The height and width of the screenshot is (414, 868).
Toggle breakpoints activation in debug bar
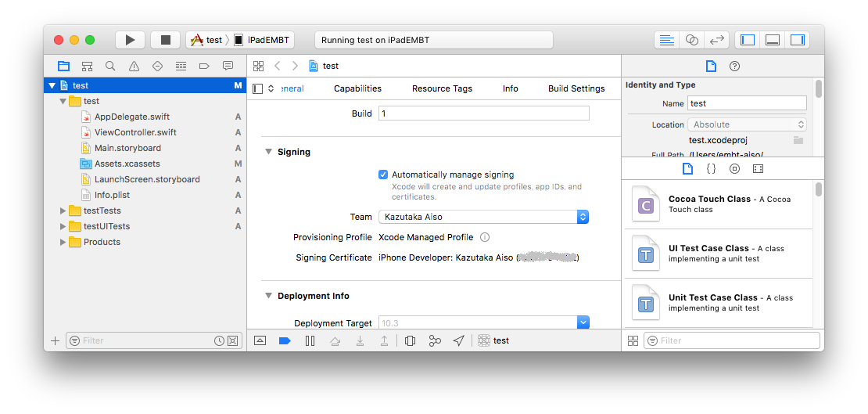pos(285,340)
